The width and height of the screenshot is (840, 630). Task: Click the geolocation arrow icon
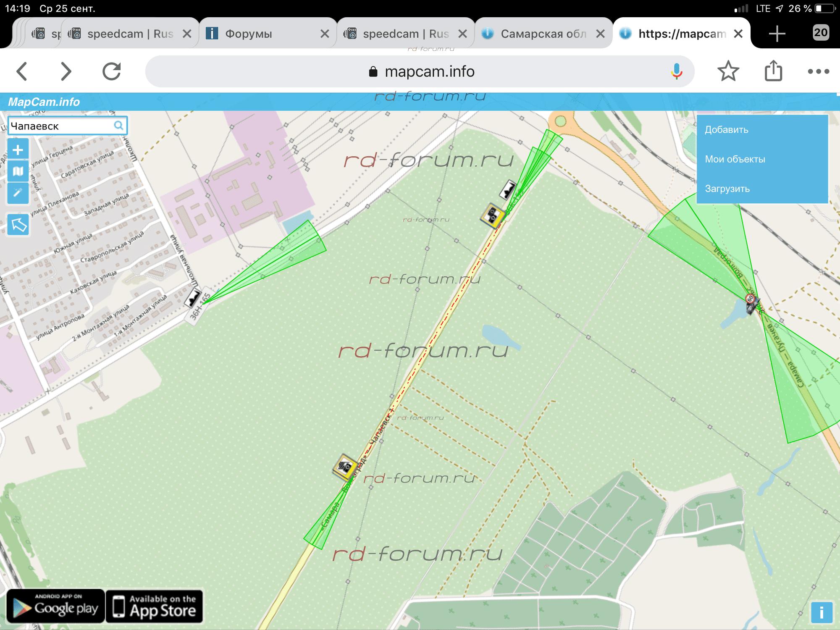tap(18, 225)
